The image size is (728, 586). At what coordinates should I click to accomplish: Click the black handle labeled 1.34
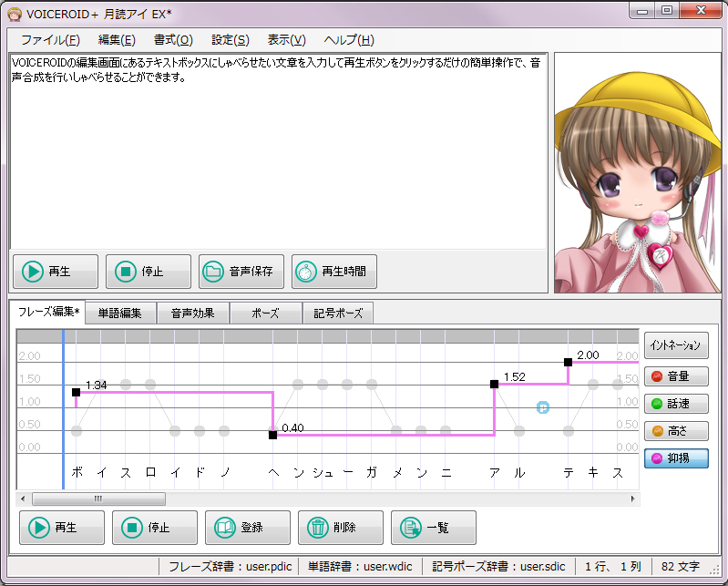coord(77,393)
